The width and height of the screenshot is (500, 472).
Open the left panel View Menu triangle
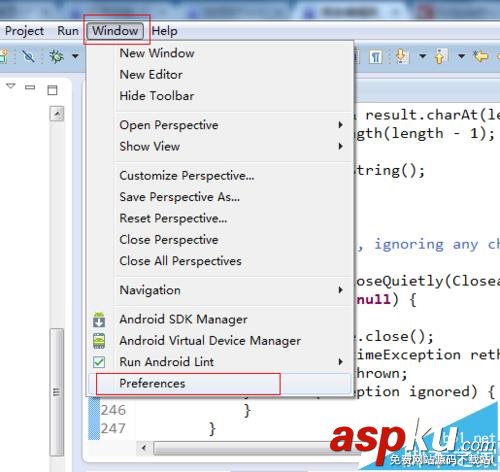pyautogui.click(x=11, y=86)
